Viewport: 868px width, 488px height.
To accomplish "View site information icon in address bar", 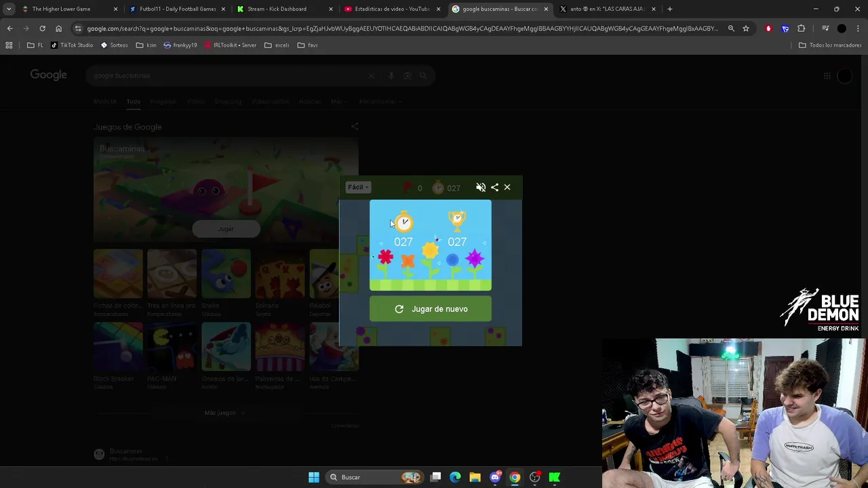I will click(x=78, y=28).
